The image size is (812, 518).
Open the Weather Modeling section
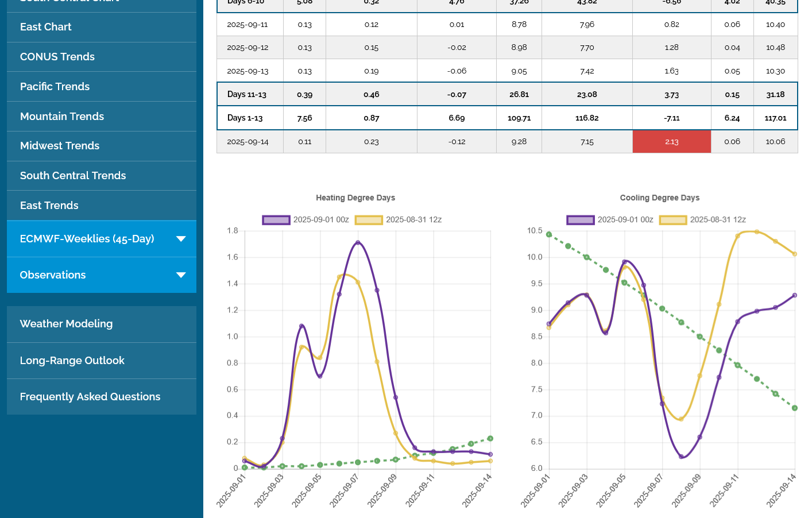67,324
